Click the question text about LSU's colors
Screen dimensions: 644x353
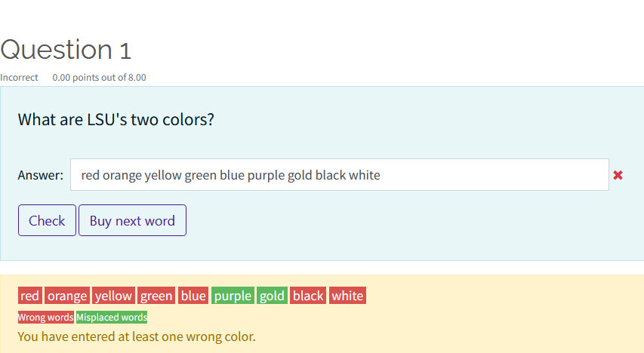point(116,119)
